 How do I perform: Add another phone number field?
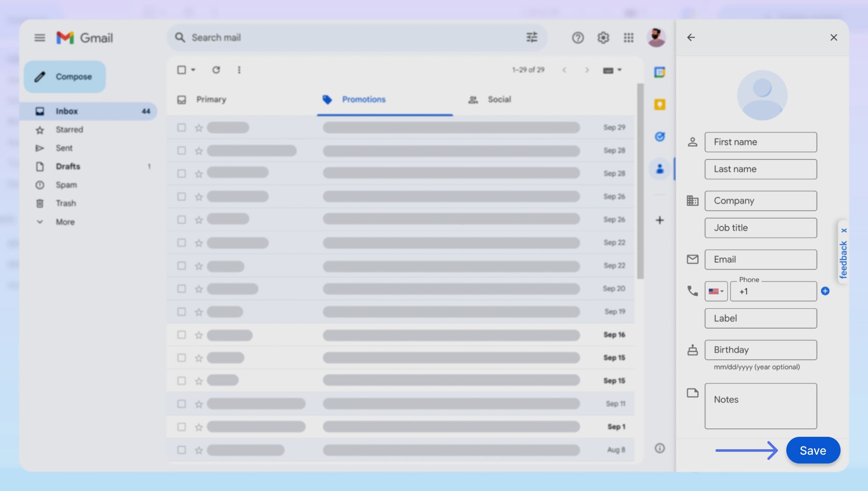(x=825, y=291)
